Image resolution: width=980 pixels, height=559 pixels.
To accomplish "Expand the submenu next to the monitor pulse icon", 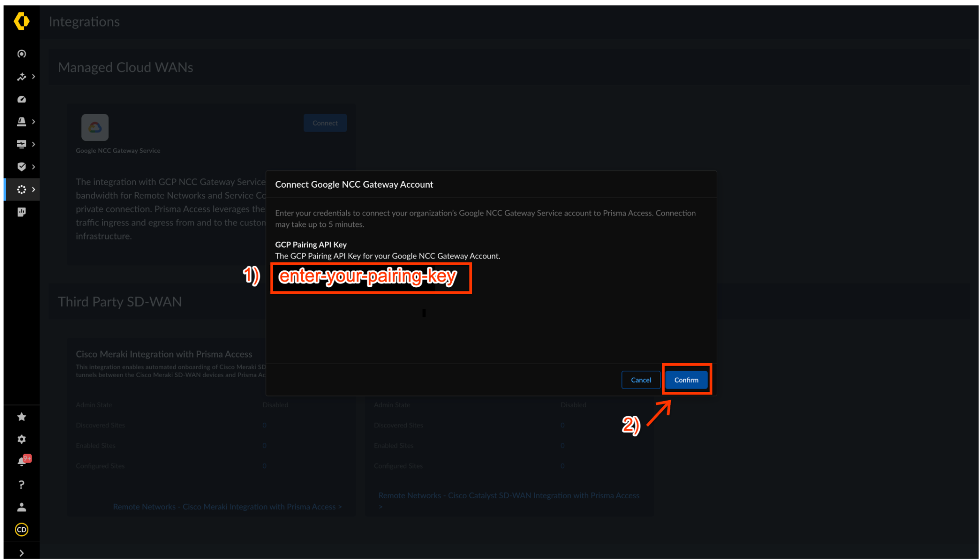I will (33, 144).
